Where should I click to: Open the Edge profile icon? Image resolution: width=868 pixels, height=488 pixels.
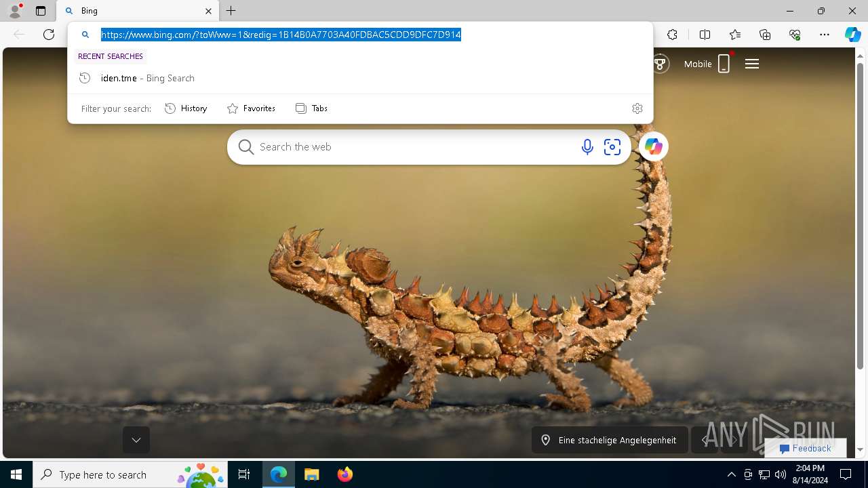pyautogui.click(x=15, y=11)
